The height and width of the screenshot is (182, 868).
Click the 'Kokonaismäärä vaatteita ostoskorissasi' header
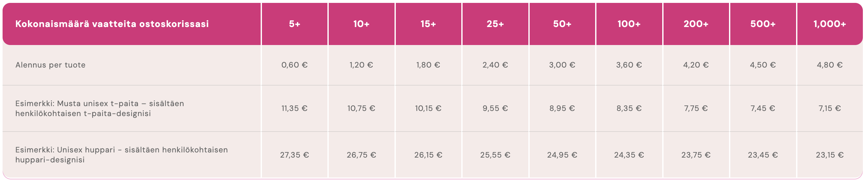click(x=112, y=24)
